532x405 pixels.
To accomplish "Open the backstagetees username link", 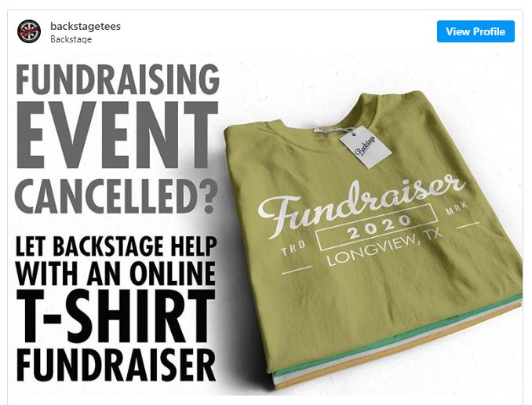I will coord(86,26).
